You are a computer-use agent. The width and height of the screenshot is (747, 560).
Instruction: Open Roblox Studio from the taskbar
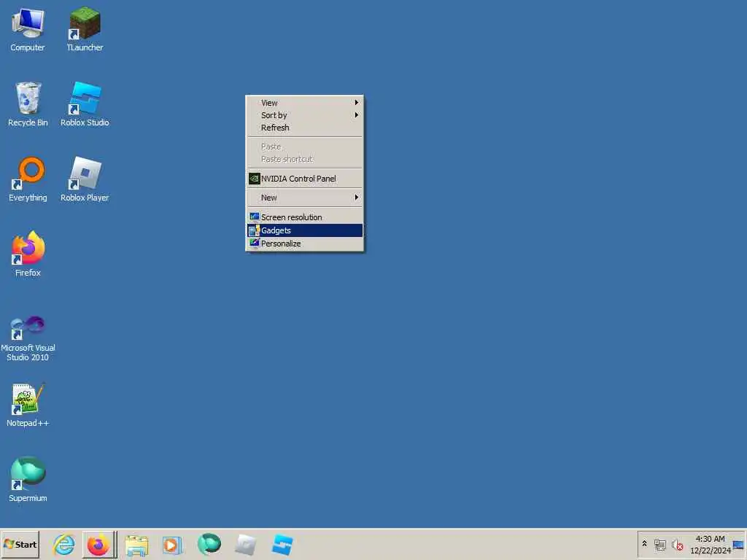pos(282,545)
